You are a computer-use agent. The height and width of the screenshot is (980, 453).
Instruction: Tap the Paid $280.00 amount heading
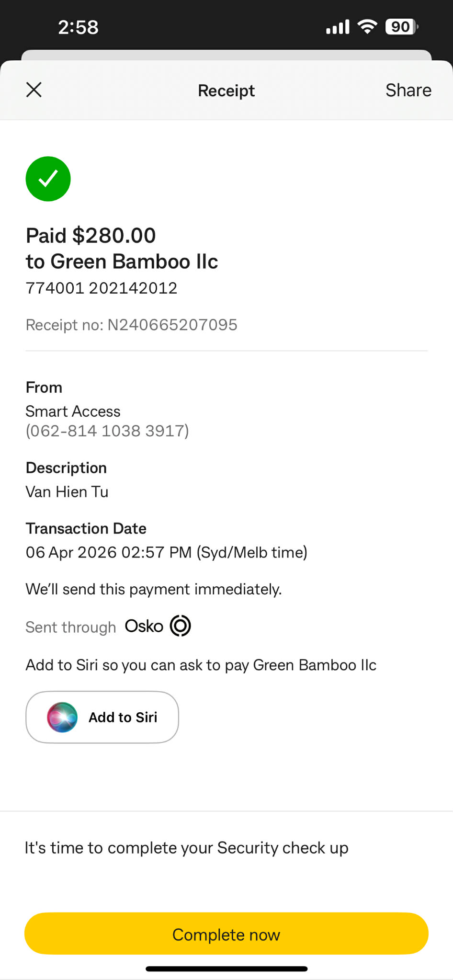(x=91, y=236)
